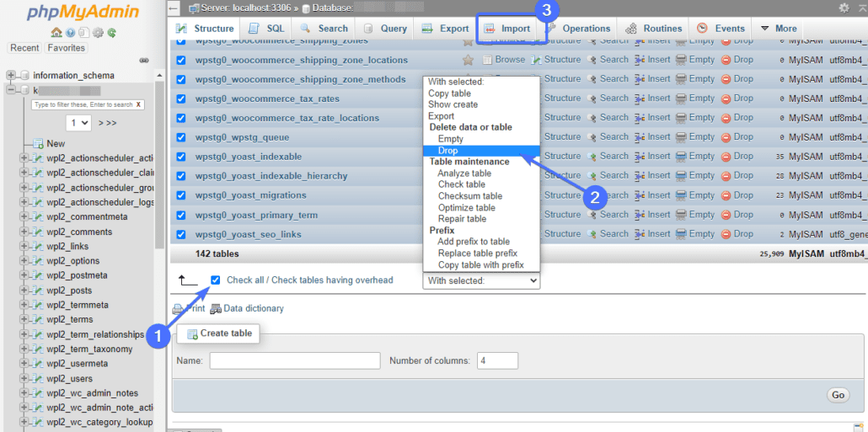Choose Copy table option in menu
This screenshot has height=432, width=868.
(449, 93)
